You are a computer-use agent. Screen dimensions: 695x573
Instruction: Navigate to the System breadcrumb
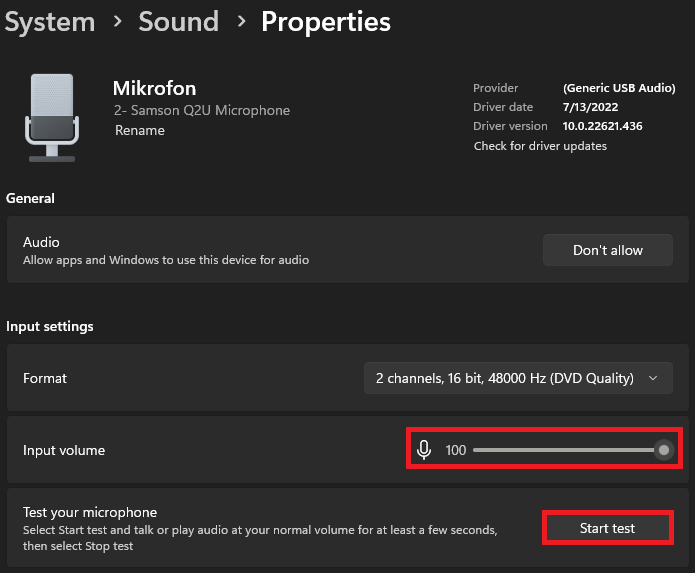[50, 21]
